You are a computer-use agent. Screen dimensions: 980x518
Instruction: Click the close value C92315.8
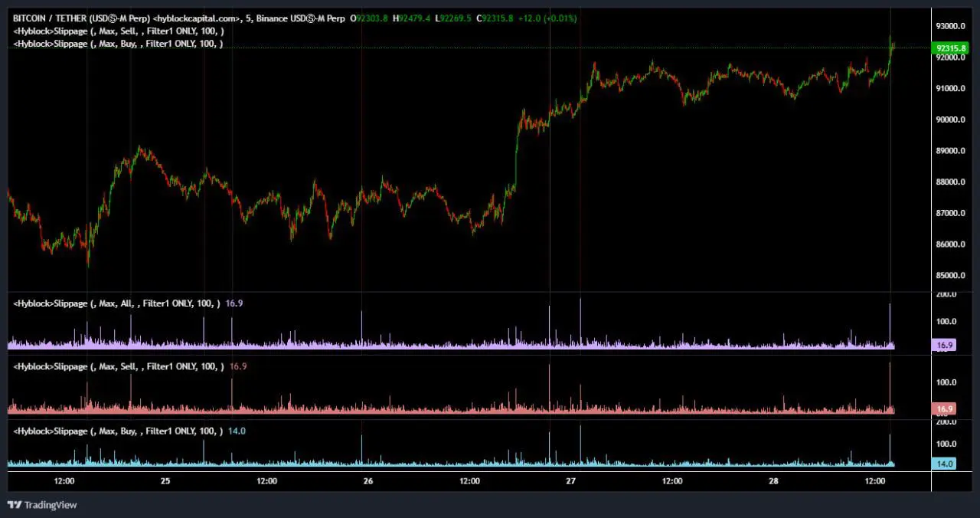pos(495,18)
